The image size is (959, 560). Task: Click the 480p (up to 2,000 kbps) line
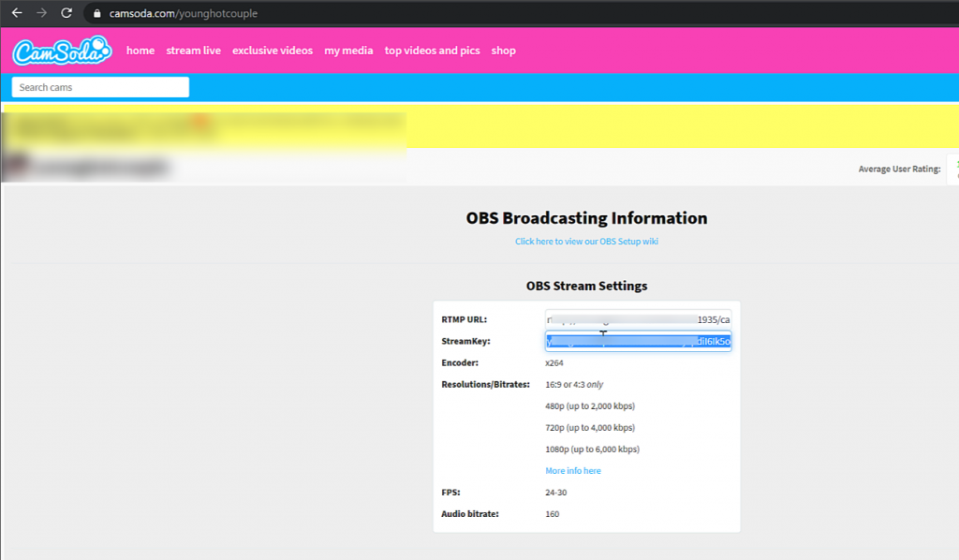point(590,405)
